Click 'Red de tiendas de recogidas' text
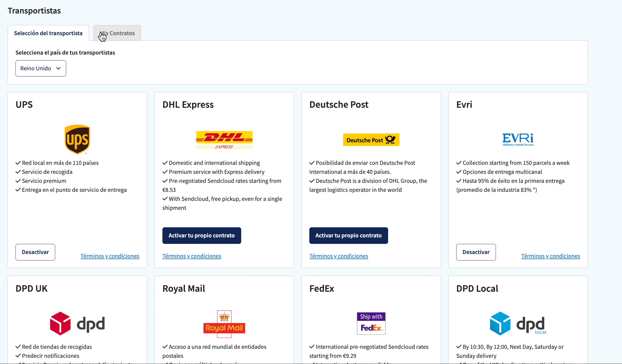 pos(57,347)
